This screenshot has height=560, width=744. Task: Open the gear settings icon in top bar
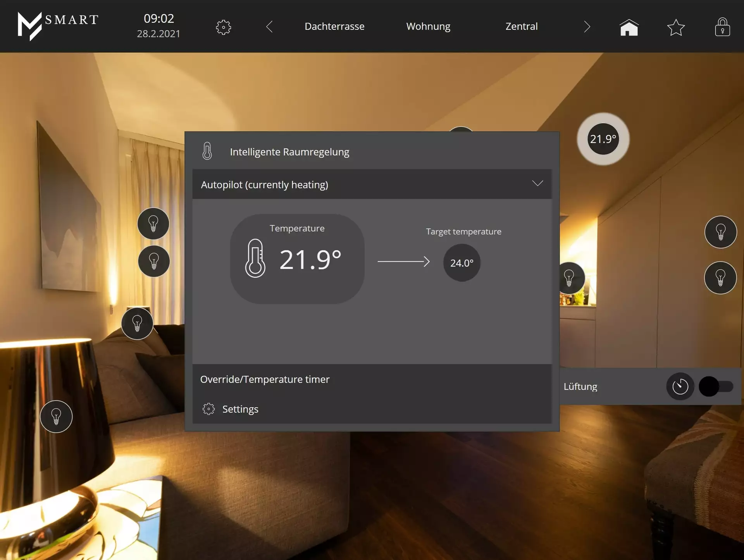click(223, 27)
